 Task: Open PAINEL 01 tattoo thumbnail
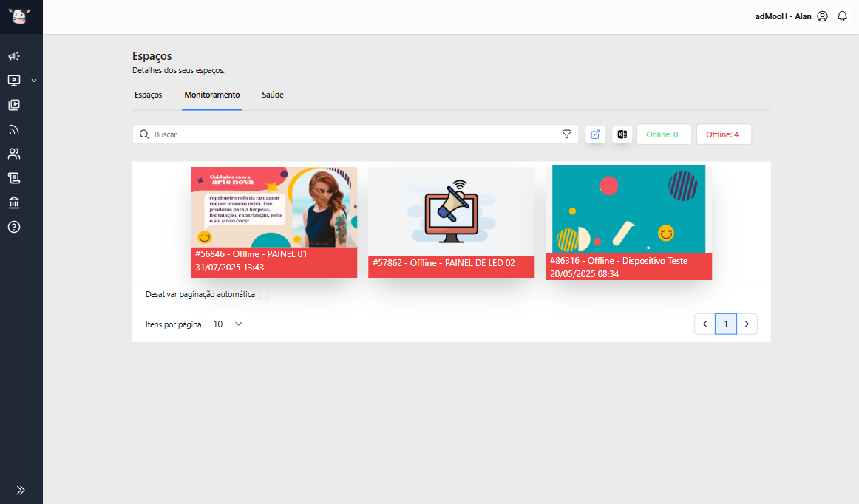point(274,207)
